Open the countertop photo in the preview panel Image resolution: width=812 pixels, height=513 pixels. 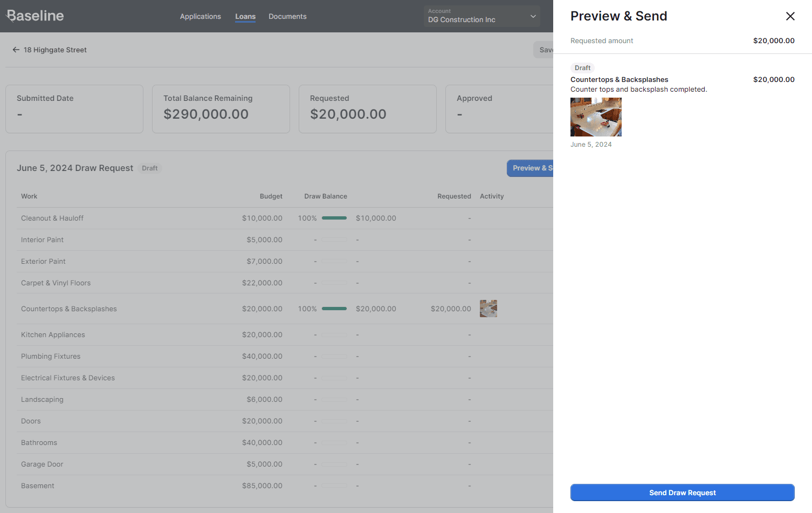[596, 117]
